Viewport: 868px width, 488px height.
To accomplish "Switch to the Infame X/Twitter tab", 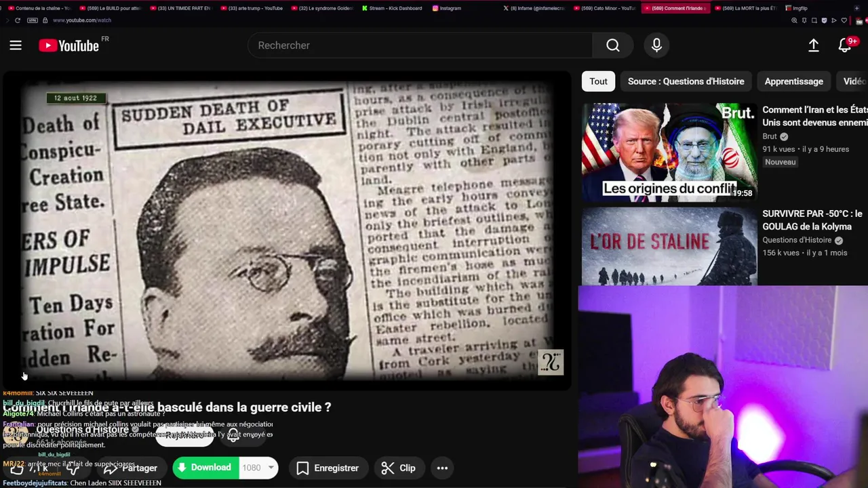I will (534, 8).
